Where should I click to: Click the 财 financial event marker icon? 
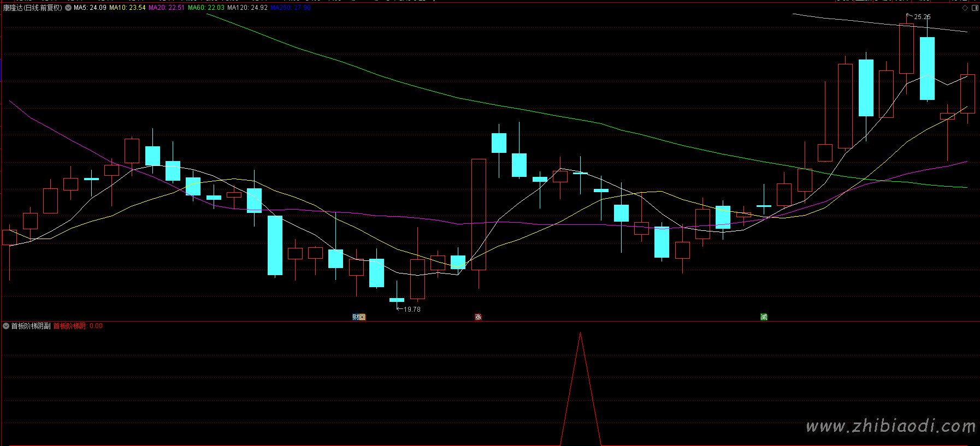356,317
